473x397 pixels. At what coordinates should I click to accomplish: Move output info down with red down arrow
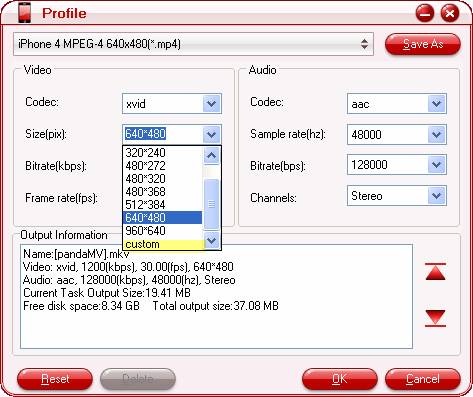pyautogui.click(x=435, y=318)
